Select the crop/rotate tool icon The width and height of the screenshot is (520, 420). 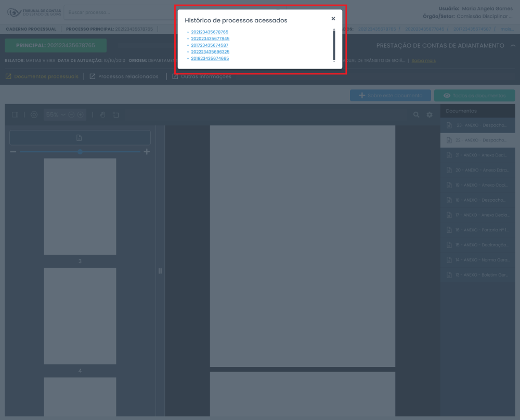116,115
